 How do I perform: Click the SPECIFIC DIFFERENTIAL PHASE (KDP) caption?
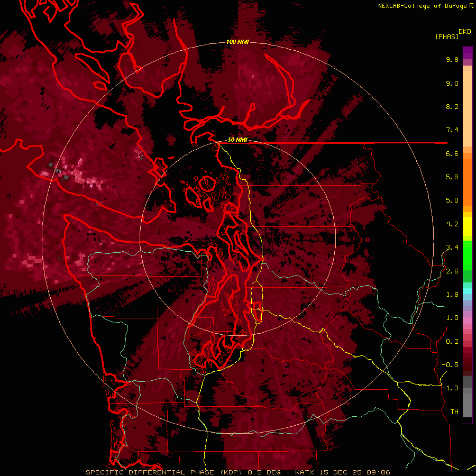166,472
